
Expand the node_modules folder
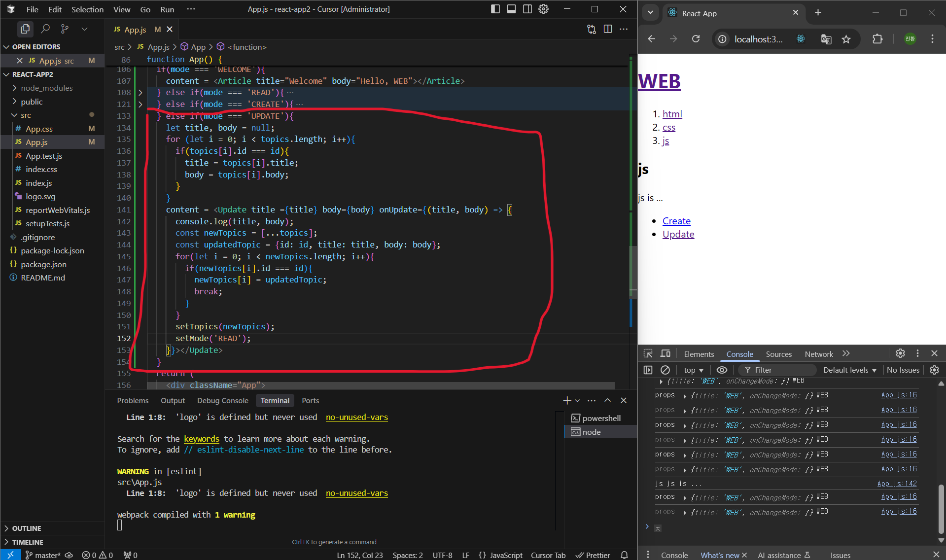pos(46,88)
